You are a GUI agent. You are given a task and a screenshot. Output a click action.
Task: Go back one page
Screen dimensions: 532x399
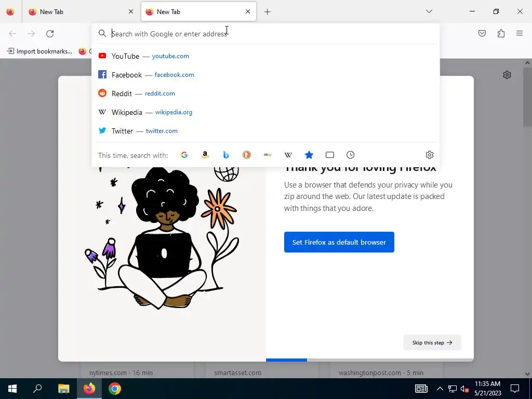coord(12,33)
